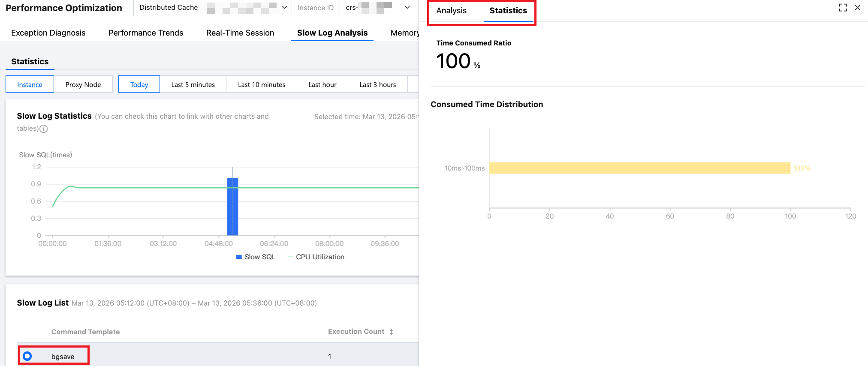Image resolution: width=868 pixels, height=366 pixels.
Task: Choose the Last hour time range
Action: point(322,84)
